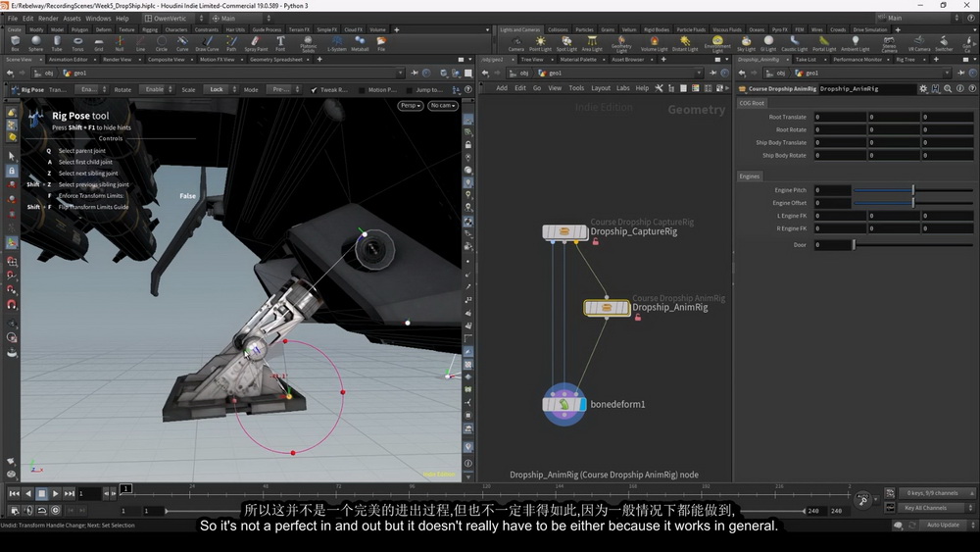
Task: Add an Environment Light
Action: pos(717,44)
